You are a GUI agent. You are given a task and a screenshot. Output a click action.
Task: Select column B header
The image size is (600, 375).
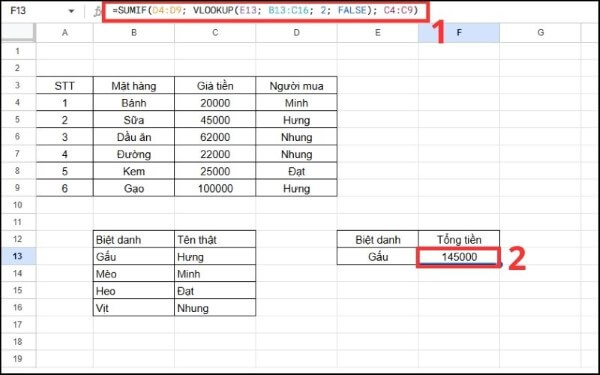pos(134,33)
